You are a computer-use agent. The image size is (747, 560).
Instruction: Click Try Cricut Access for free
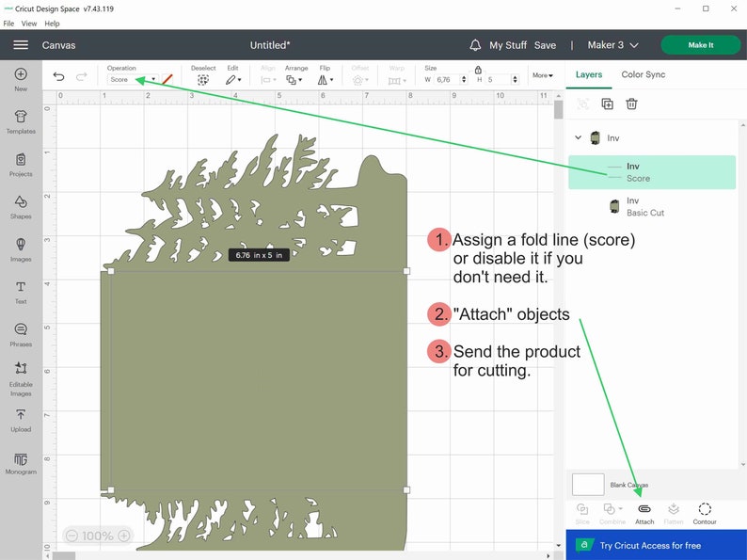(x=656, y=545)
